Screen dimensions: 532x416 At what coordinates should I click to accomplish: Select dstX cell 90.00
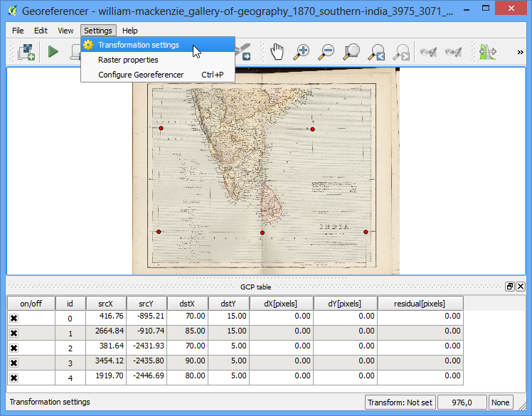(187, 363)
